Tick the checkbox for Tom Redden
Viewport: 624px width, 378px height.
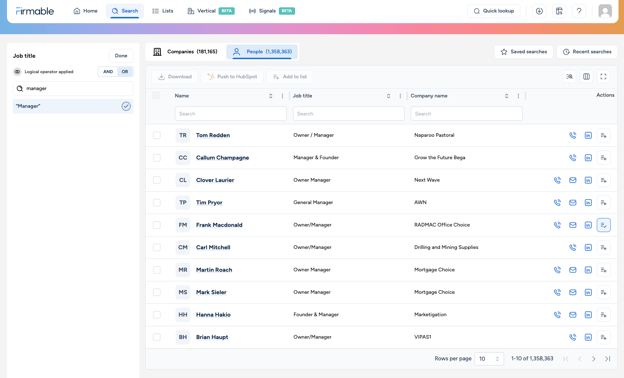157,135
